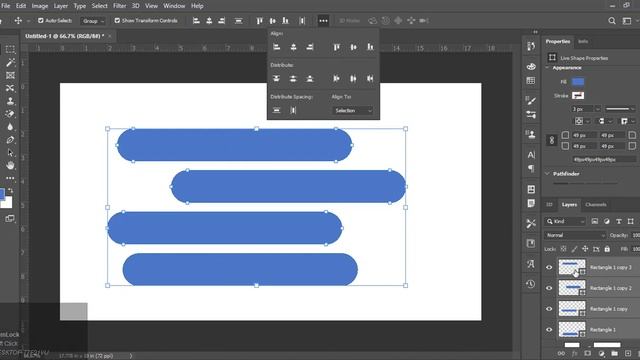The height and width of the screenshot is (360, 640).
Task: Select the Hand tool
Action: coord(10,165)
